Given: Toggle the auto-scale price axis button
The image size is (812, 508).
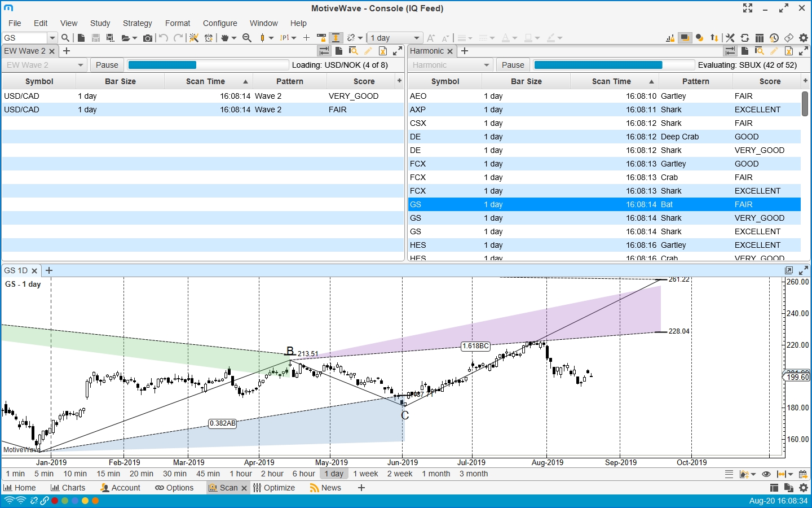Looking at the screenshot, I should click(336, 38).
